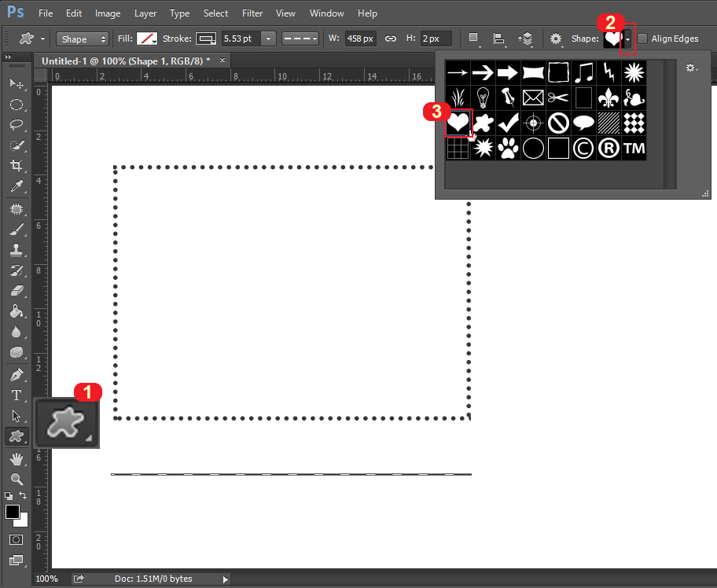Open the geometry options gear
The image size is (717, 588).
(x=556, y=39)
